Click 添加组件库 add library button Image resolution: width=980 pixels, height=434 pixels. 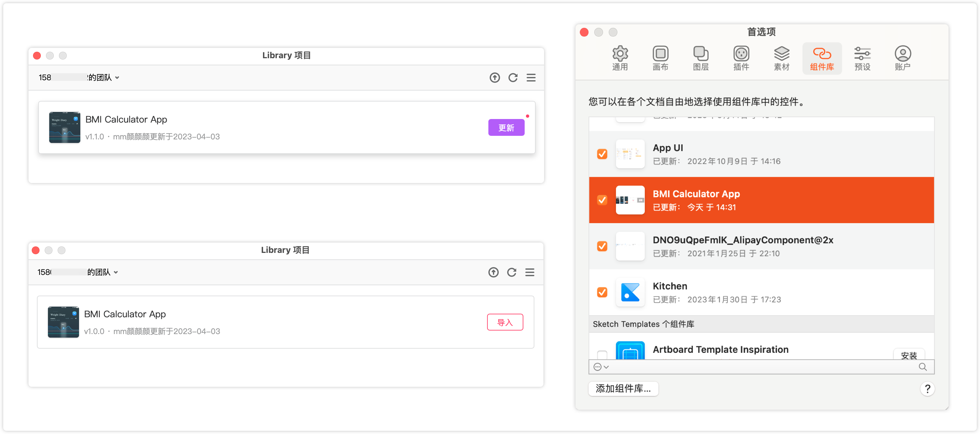click(623, 388)
